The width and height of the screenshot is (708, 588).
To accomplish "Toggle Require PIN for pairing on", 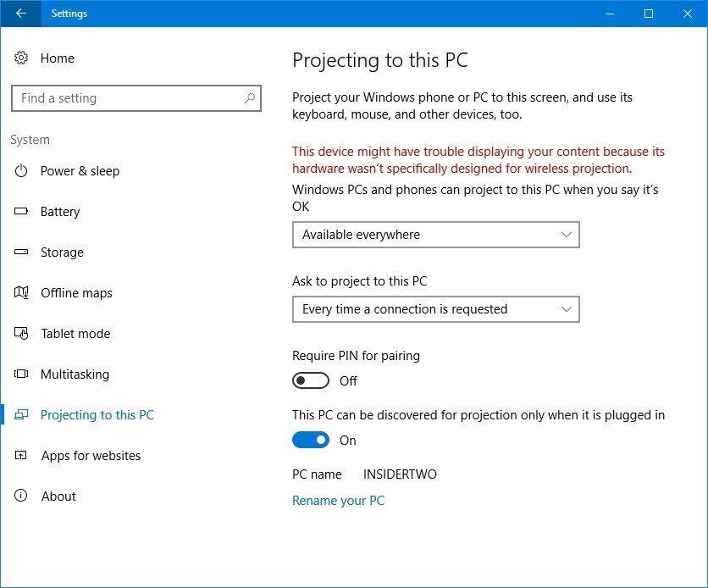I will tap(310, 380).
